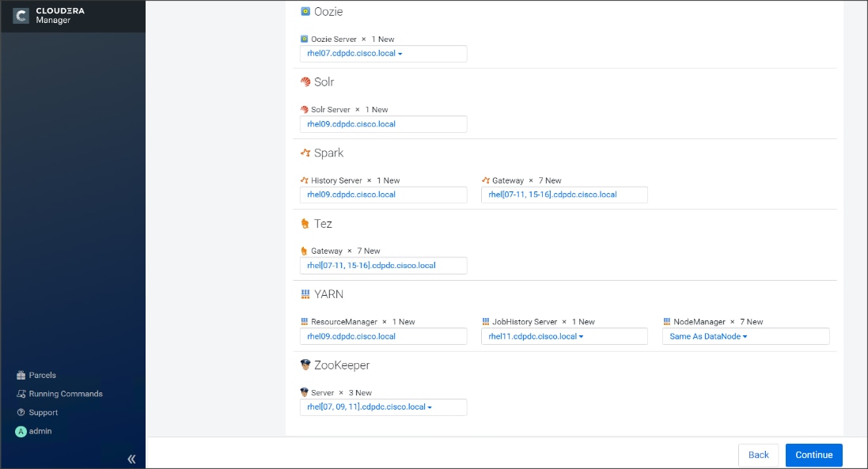The height and width of the screenshot is (469, 868).
Task: Click the Running Commands icon
Action: [21, 394]
